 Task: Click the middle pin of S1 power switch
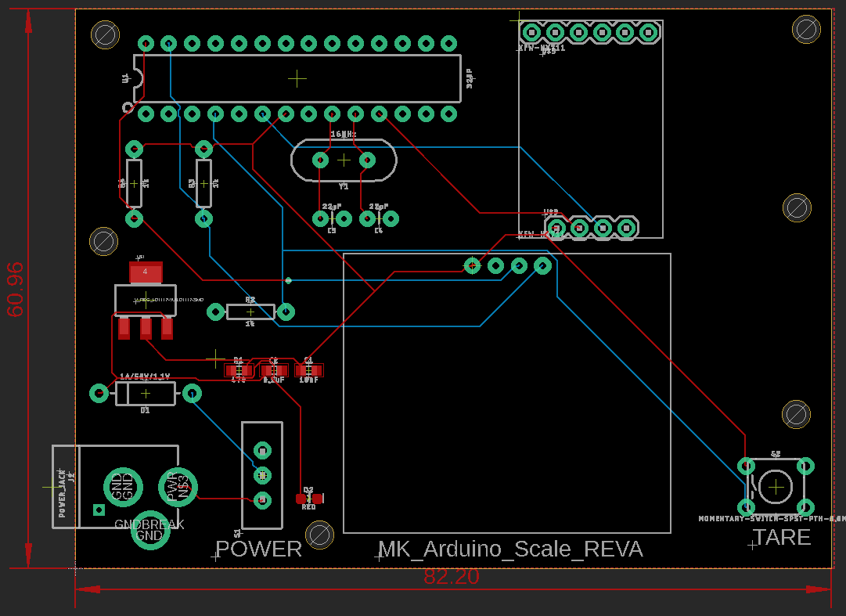click(x=262, y=474)
